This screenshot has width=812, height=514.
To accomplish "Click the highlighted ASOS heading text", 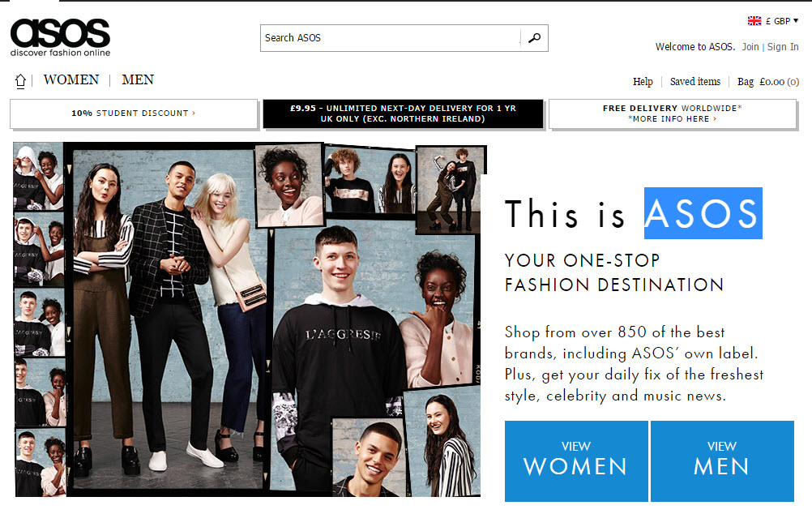I will [703, 213].
